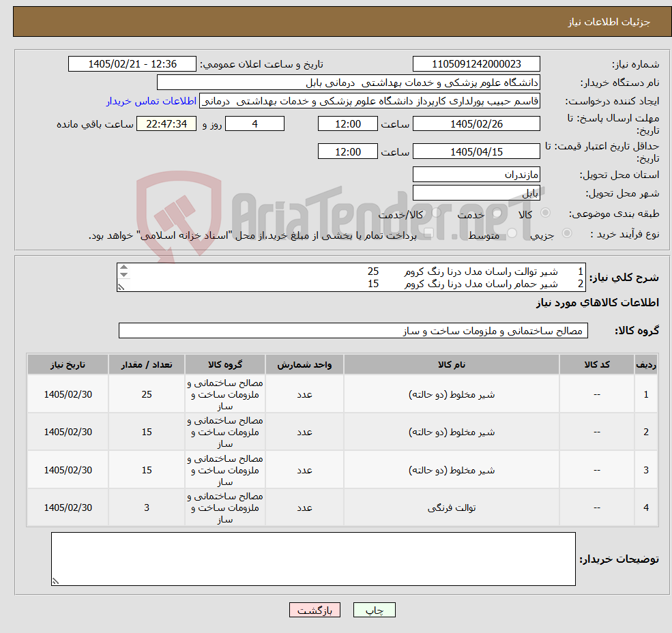Image resolution: width=672 pixels, height=633 pixels.
Task: Click unit عدد in row 2
Action: click(304, 432)
